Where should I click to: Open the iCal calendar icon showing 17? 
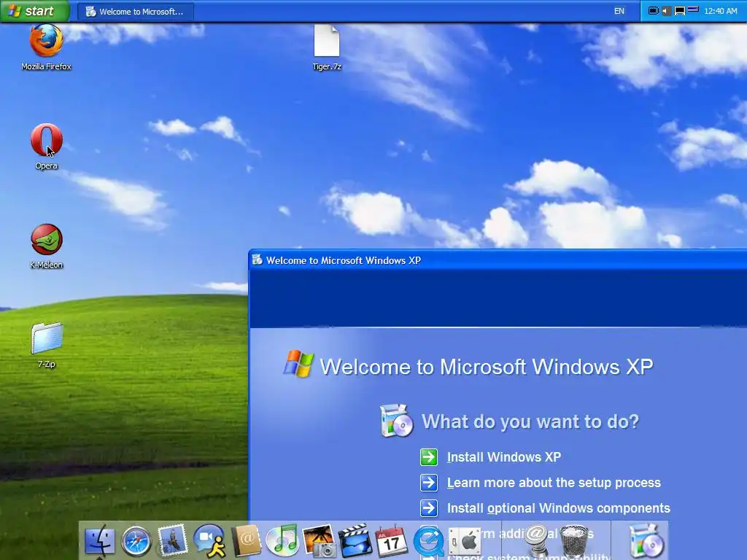(392, 541)
